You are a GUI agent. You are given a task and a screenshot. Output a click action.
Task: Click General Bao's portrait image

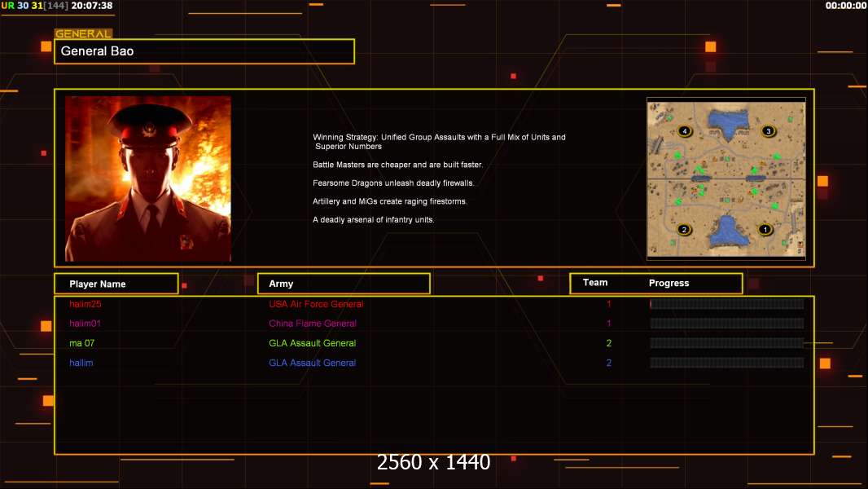tap(148, 178)
